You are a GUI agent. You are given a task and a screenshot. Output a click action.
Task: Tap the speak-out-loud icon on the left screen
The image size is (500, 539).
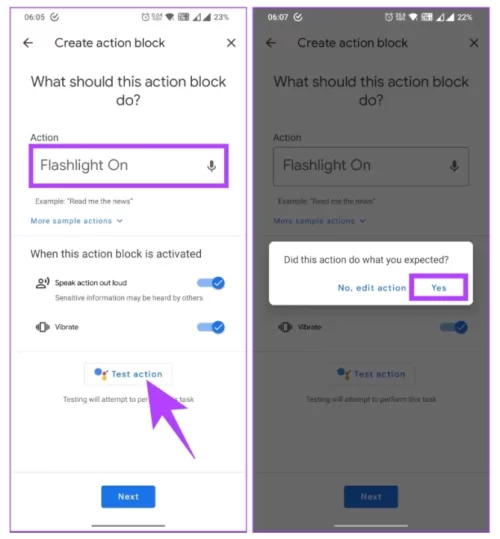[x=43, y=283]
